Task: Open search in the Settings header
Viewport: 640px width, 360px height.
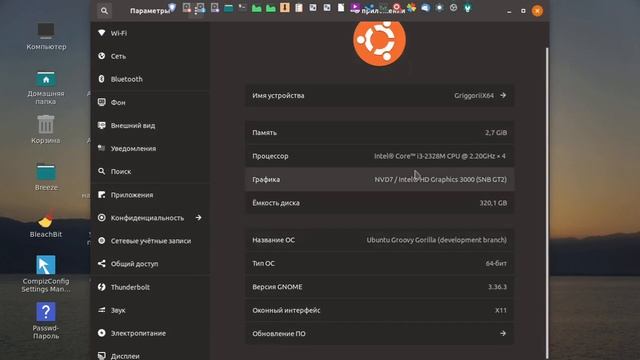Action: (104, 11)
